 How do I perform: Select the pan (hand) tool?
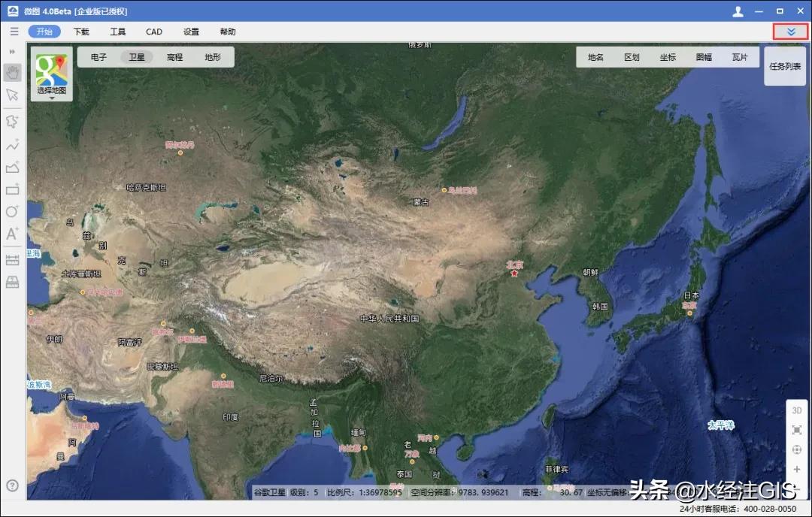tap(11, 73)
